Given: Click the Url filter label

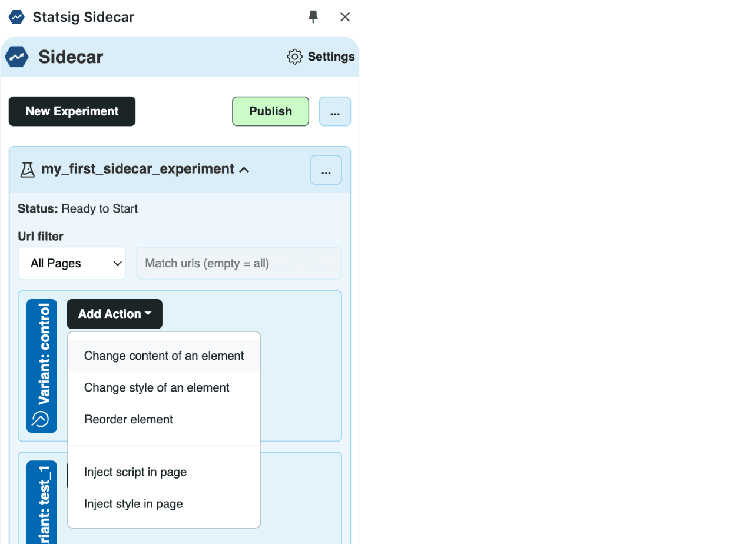Looking at the screenshot, I should pyautogui.click(x=41, y=237).
